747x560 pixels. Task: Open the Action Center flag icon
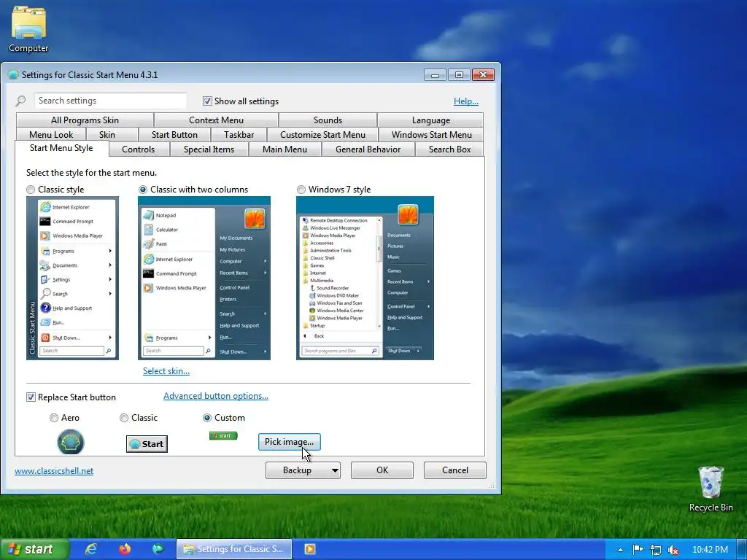[638, 550]
